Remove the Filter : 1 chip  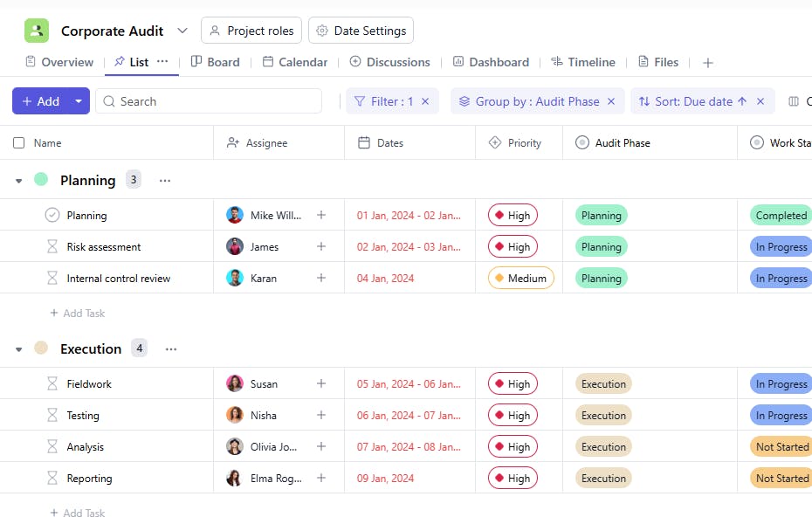click(425, 101)
